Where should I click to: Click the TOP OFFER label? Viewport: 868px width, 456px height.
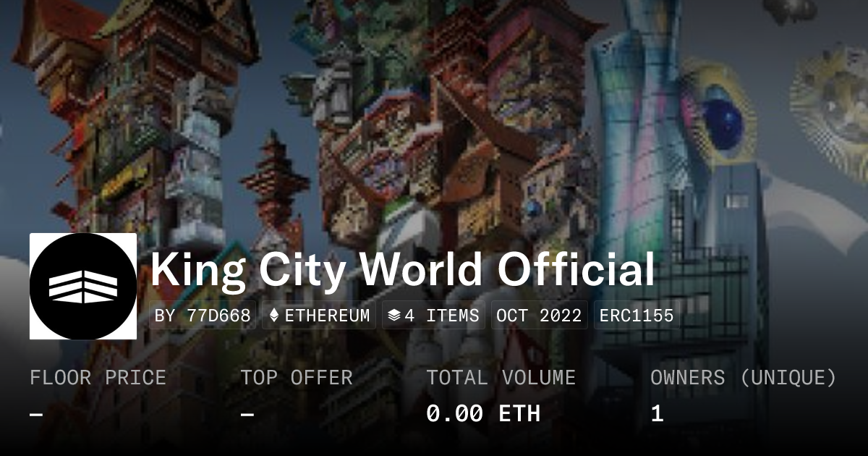point(297,377)
